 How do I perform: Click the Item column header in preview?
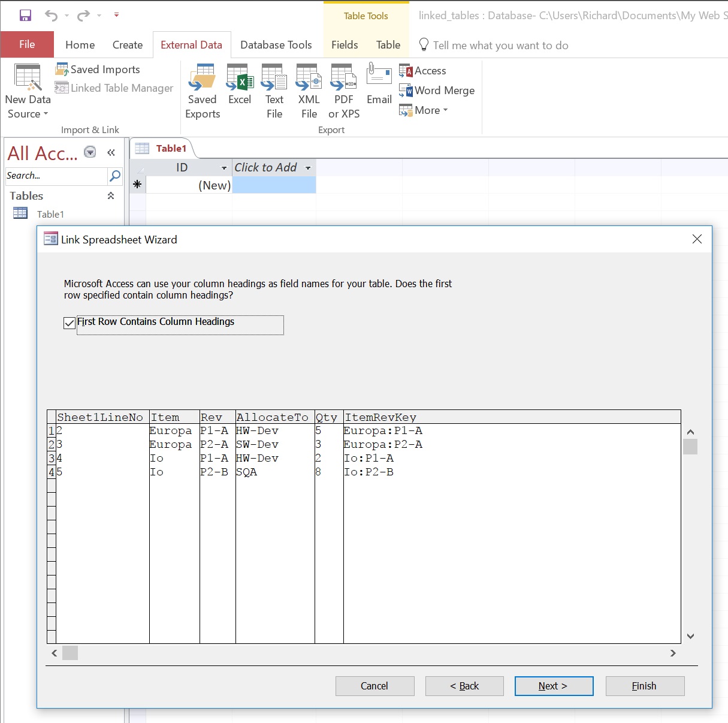[174, 417]
